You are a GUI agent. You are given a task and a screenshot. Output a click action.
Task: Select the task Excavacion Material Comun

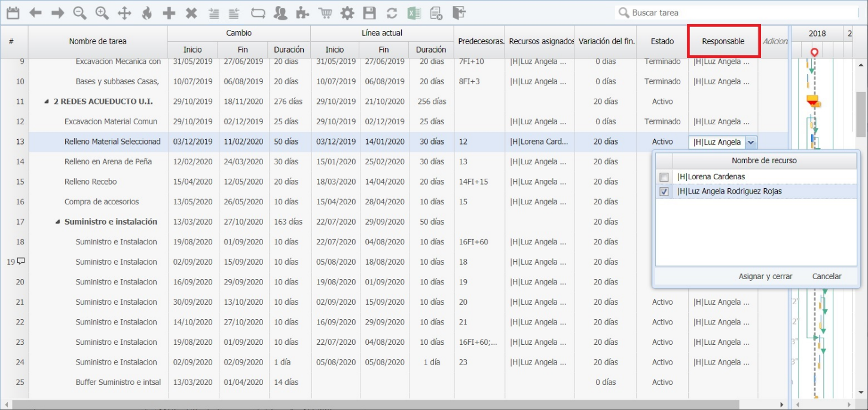[x=111, y=121]
